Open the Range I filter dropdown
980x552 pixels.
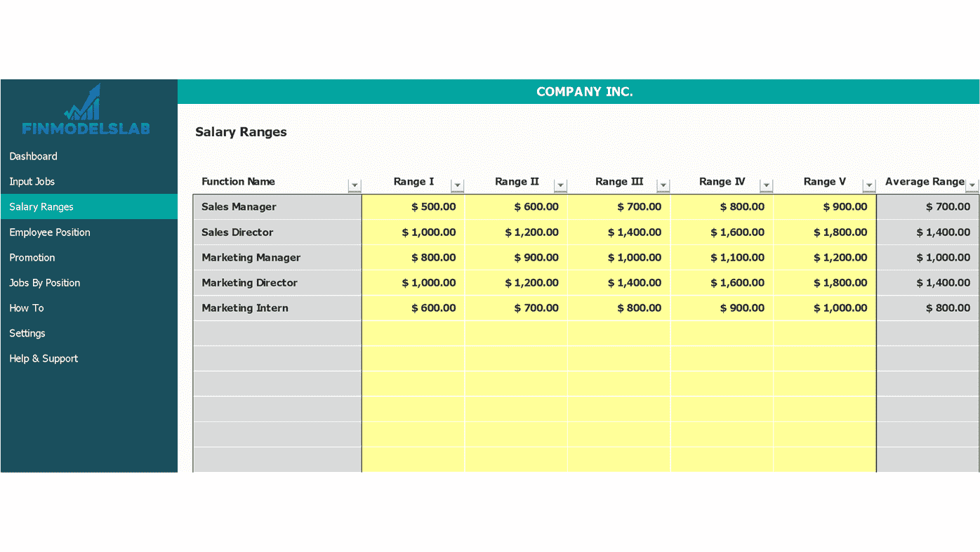pyautogui.click(x=458, y=185)
